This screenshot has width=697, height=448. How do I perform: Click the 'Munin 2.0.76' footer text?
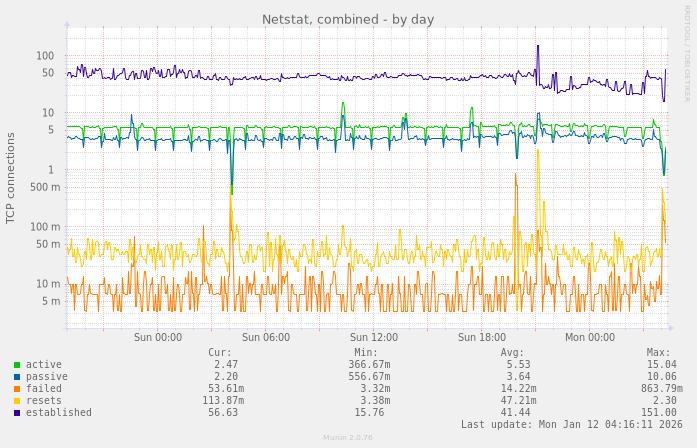[x=348, y=438]
